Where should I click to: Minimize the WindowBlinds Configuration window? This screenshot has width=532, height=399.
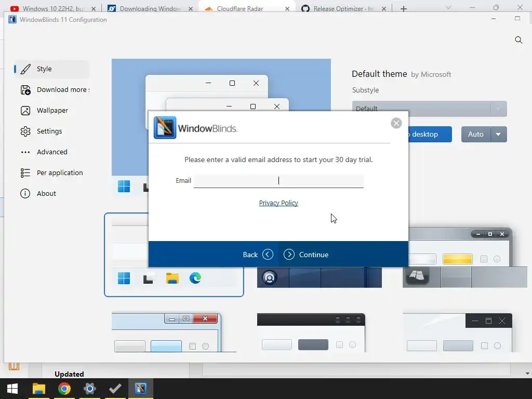[494, 19]
